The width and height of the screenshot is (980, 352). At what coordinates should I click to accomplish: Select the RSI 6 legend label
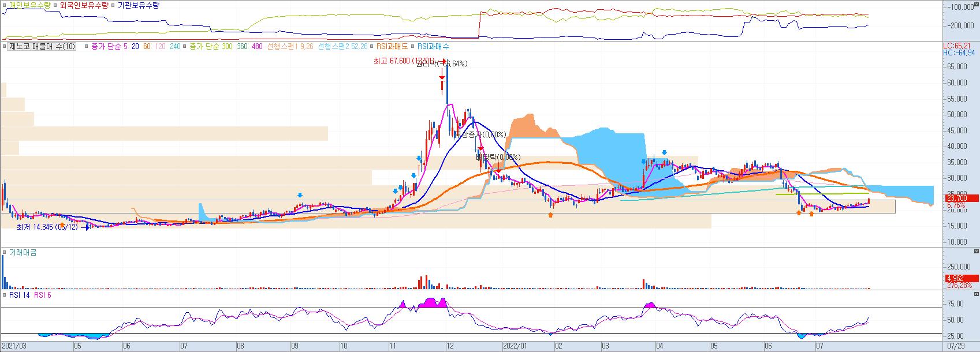pyautogui.click(x=43, y=295)
